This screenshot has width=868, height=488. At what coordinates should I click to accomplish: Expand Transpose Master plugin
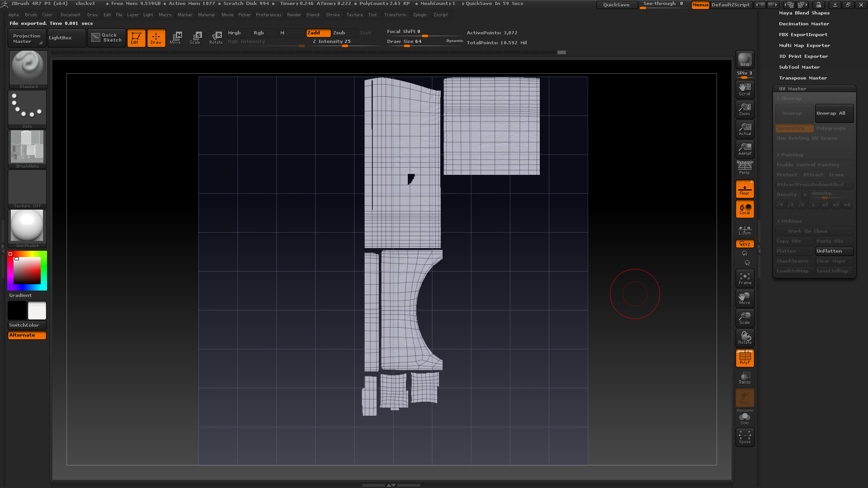click(802, 78)
